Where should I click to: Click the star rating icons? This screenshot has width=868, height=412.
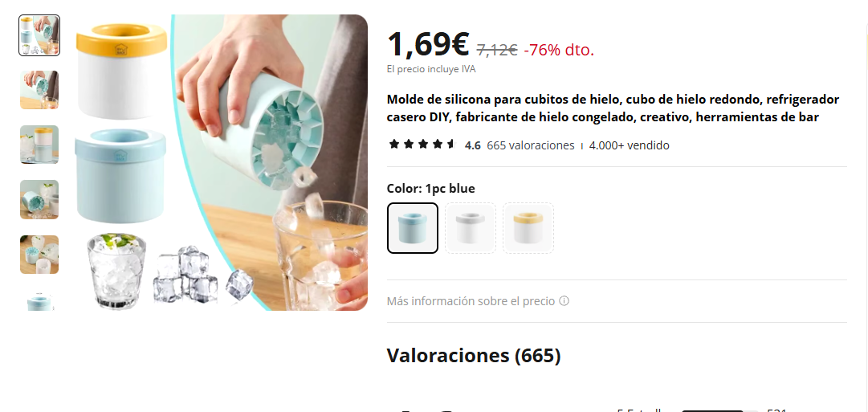(422, 145)
